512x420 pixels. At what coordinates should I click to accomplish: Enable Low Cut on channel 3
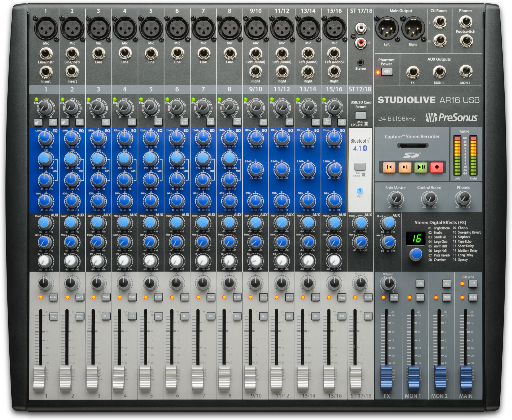(x=106, y=122)
